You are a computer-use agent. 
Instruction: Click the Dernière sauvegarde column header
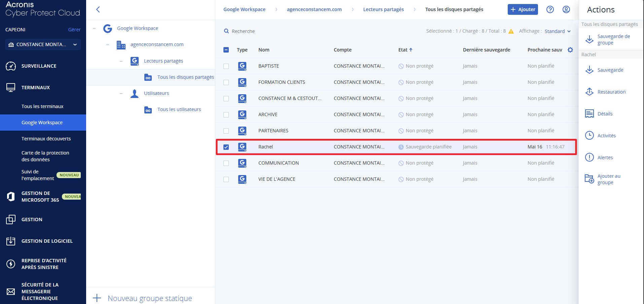(487, 50)
